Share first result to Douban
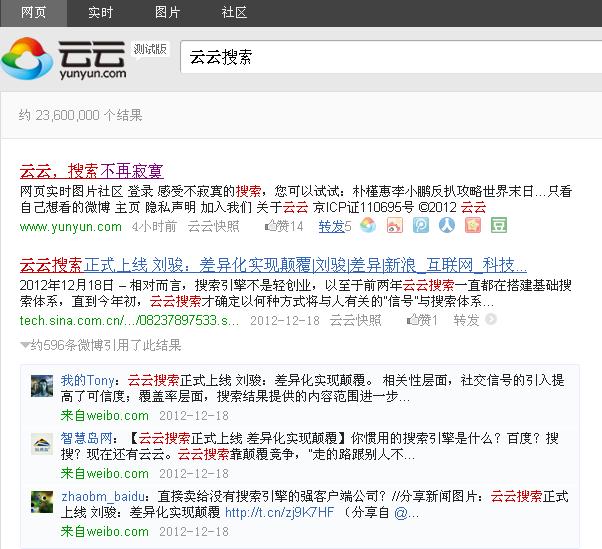The width and height of the screenshot is (602, 549). [499, 225]
